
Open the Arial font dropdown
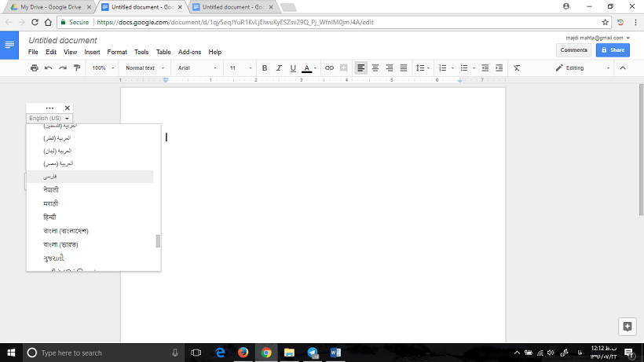(x=196, y=68)
